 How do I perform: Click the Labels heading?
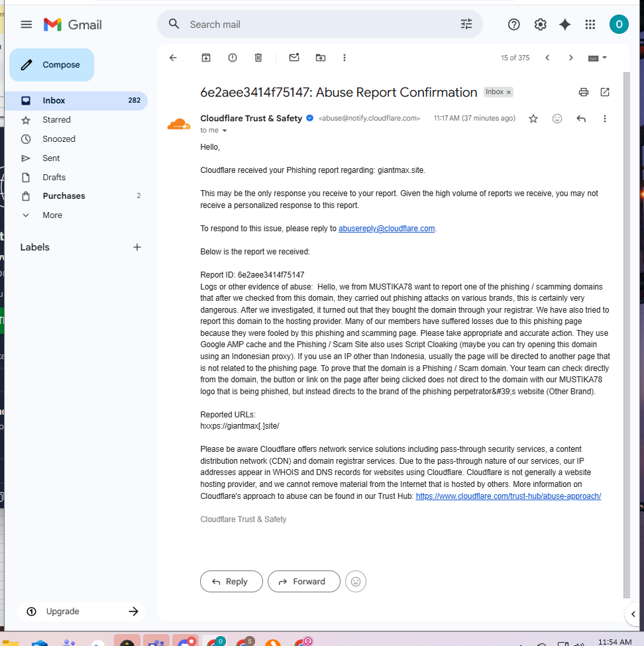(35, 247)
